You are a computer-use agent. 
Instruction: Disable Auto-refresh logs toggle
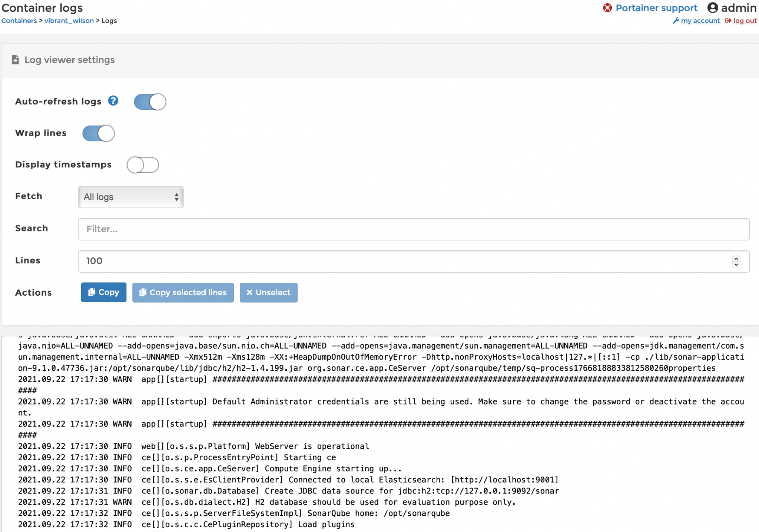click(150, 102)
